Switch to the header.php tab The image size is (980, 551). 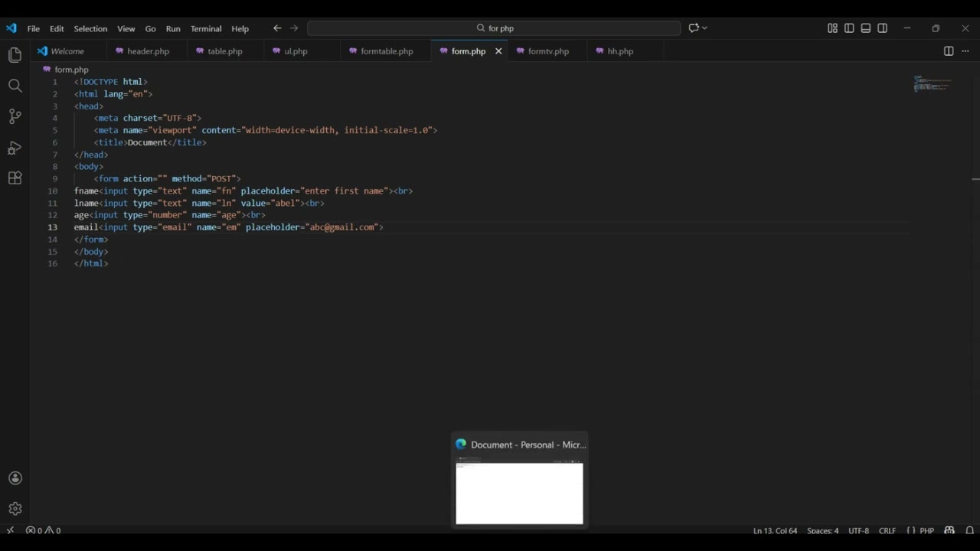click(x=148, y=51)
